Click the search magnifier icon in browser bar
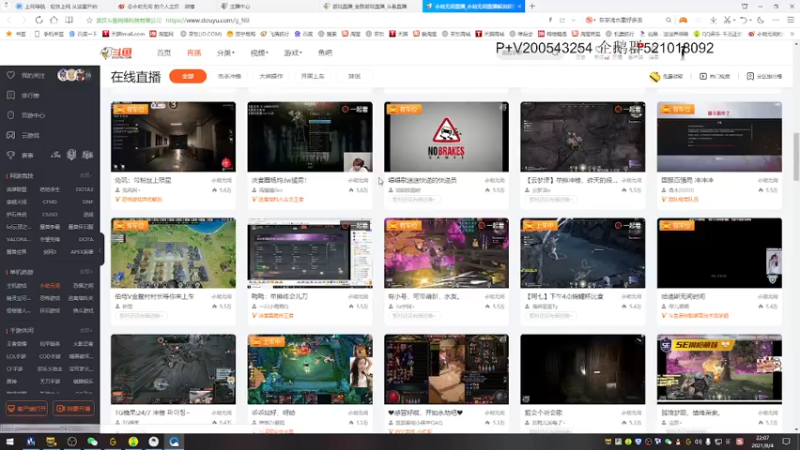Viewport: 800px width, 450px height. click(x=668, y=20)
